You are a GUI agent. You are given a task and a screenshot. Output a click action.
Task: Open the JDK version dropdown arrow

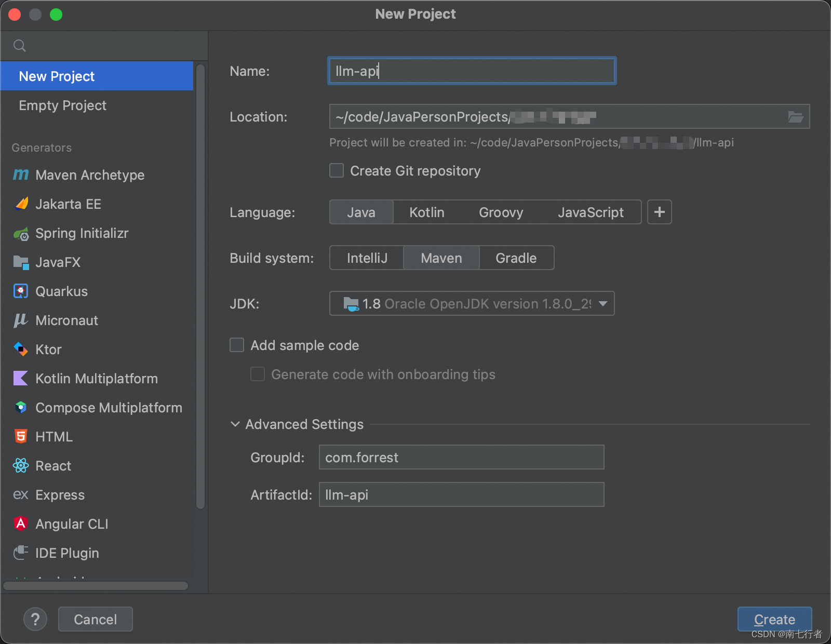click(603, 304)
